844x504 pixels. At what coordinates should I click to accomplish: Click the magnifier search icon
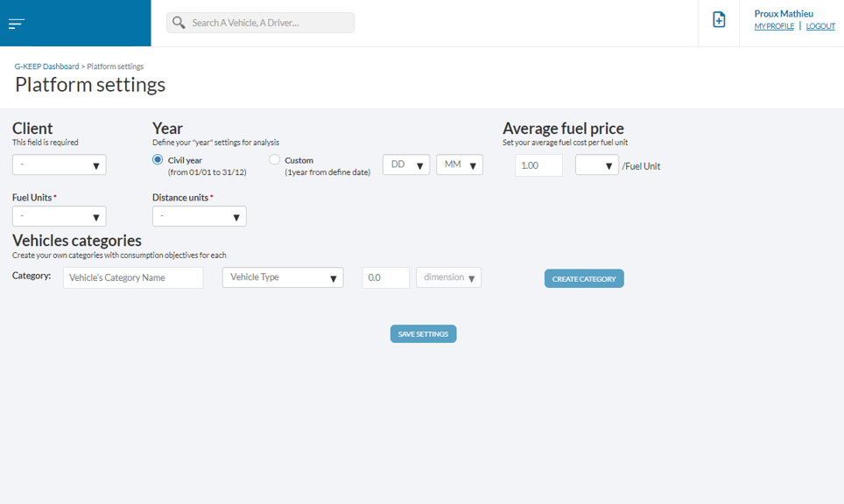click(179, 23)
